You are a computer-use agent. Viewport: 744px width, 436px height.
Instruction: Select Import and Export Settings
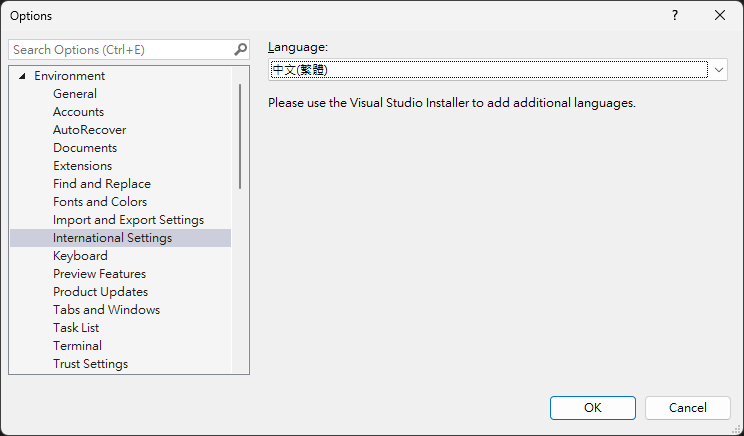129,220
